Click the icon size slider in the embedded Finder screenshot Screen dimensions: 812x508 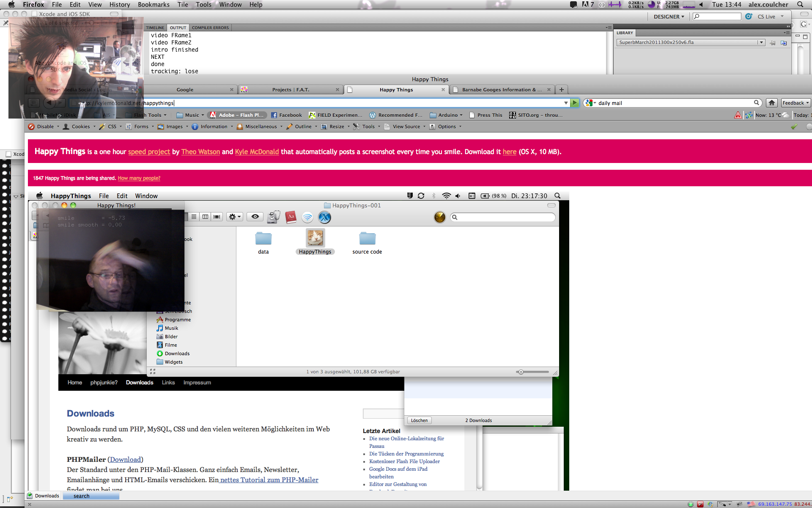tap(532, 372)
